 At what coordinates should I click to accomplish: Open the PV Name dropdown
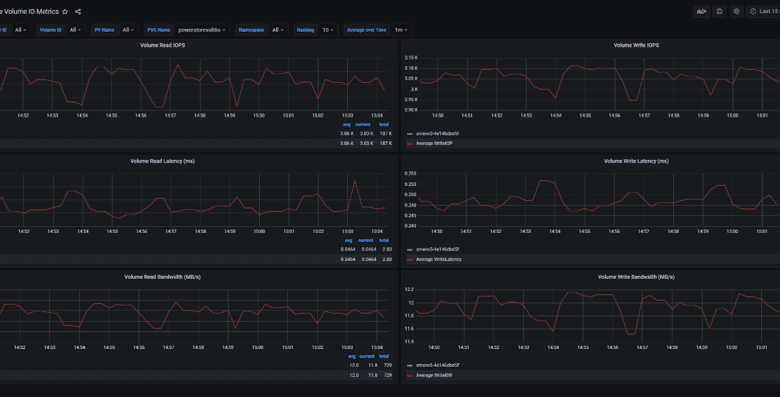(x=128, y=30)
